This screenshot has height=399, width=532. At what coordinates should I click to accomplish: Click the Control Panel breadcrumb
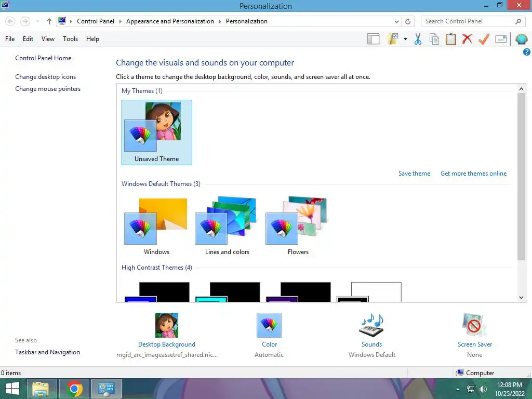tap(96, 21)
